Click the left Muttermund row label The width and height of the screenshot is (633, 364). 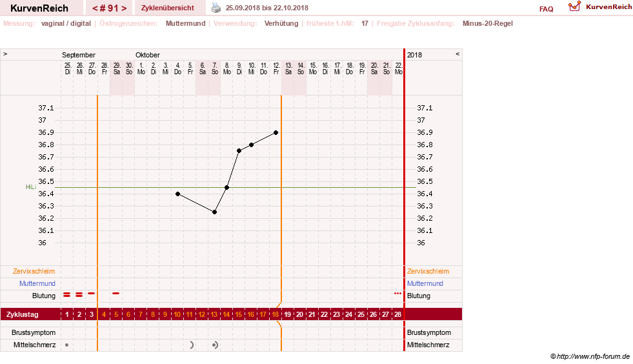pyautogui.click(x=37, y=283)
